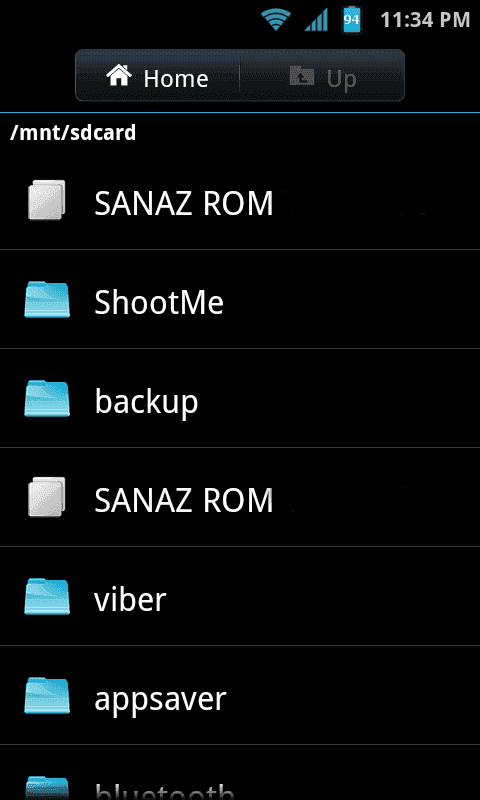
Task: Tap the cellular signal strength icon
Action: coord(316,20)
